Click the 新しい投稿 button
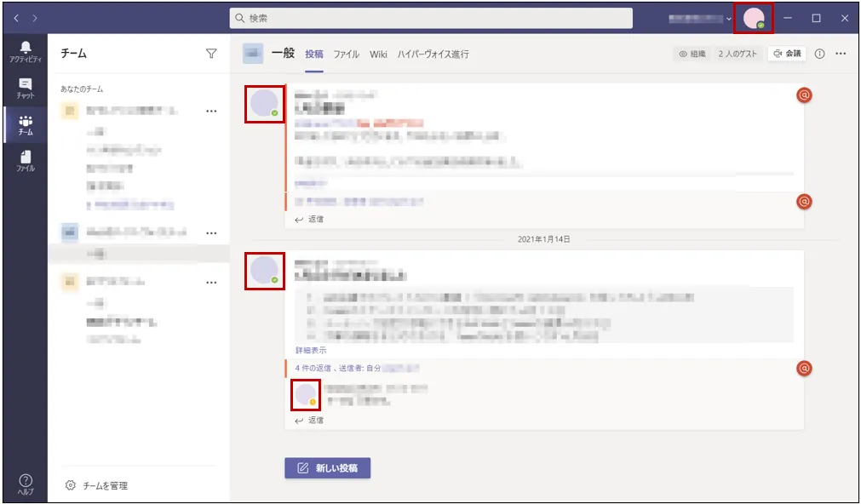This screenshot has height=504, width=861. click(x=327, y=467)
